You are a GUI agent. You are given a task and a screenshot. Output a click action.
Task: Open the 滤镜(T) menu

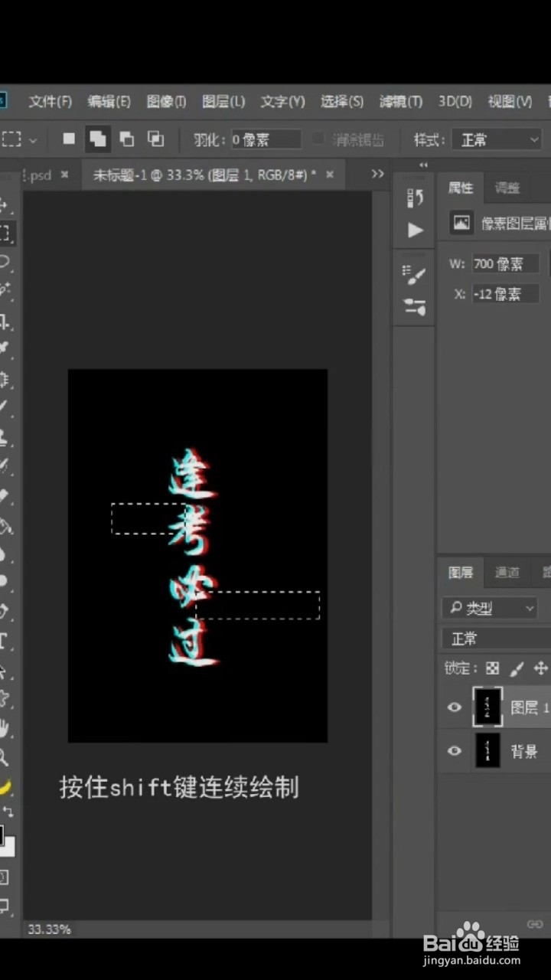pyautogui.click(x=401, y=102)
